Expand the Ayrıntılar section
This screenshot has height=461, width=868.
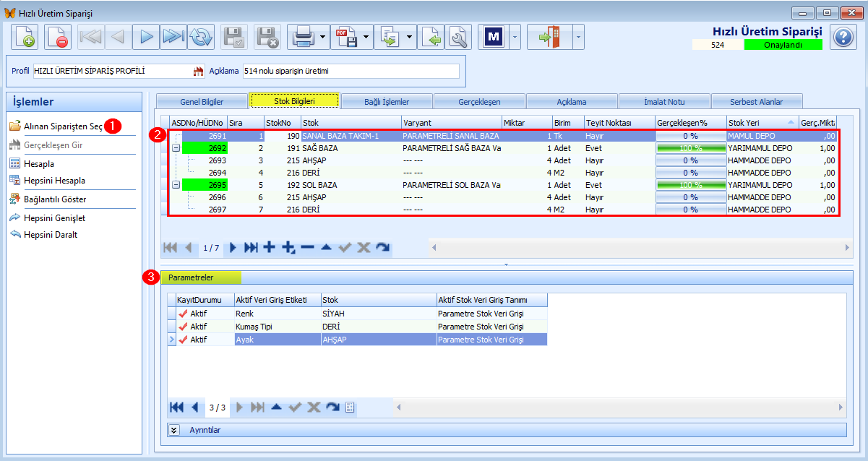click(x=174, y=430)
